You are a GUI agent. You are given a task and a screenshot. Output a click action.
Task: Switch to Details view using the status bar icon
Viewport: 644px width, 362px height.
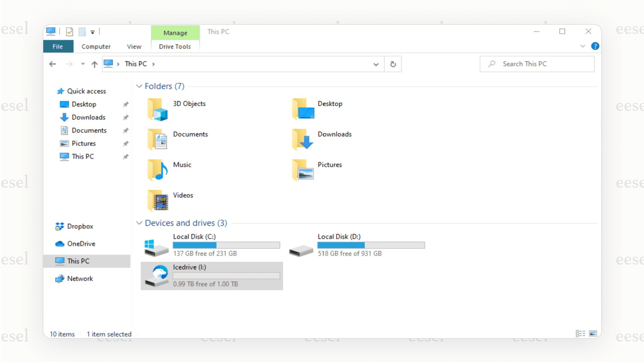tap(580, 334)
